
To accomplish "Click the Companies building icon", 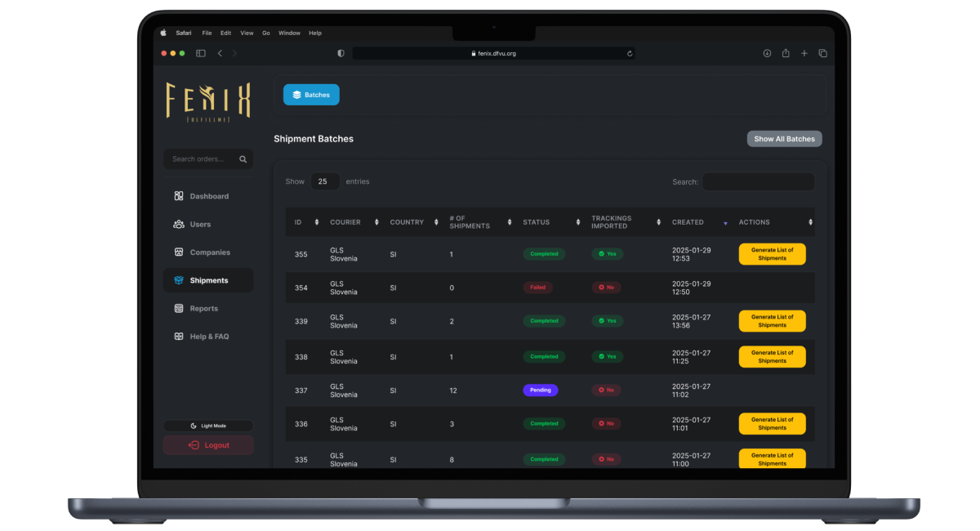I will (179, 252).
